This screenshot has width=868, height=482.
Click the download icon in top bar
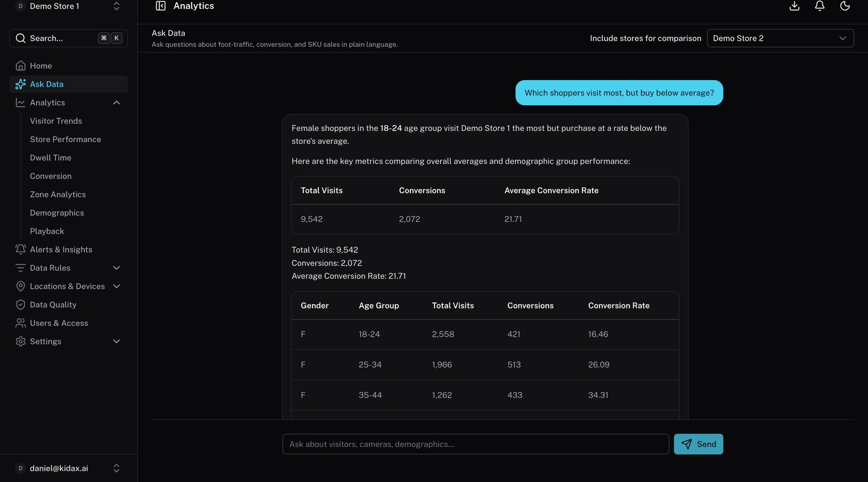pos(794,6)
